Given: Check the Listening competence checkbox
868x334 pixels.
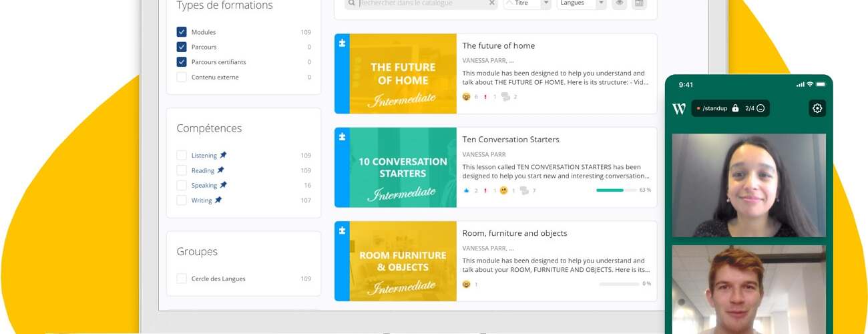Looking at the screenshot, I should click(182, 155).
